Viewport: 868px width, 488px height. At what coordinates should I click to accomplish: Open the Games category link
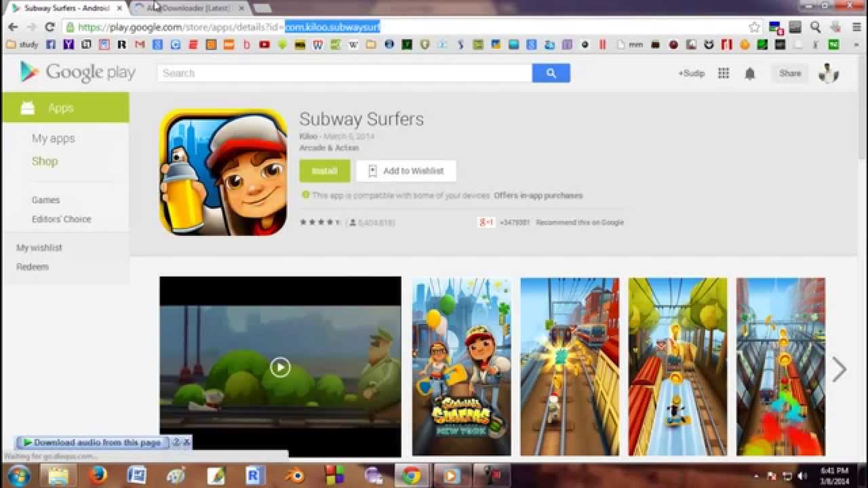point(46,200)
